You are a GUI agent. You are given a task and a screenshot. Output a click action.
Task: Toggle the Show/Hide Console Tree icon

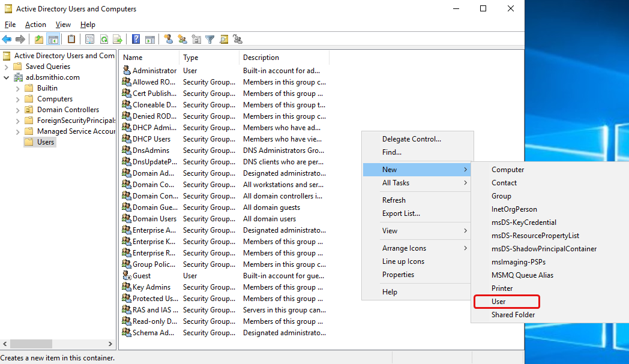[x=53, y=40]
